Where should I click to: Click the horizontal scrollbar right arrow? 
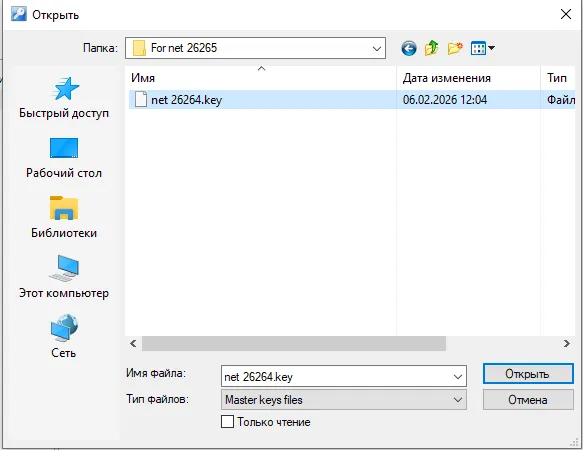tap(566, 343)
